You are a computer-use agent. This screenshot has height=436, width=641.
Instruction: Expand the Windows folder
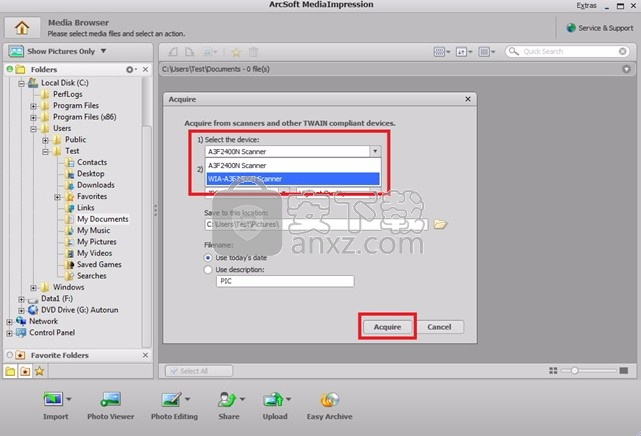coord(34,288)
